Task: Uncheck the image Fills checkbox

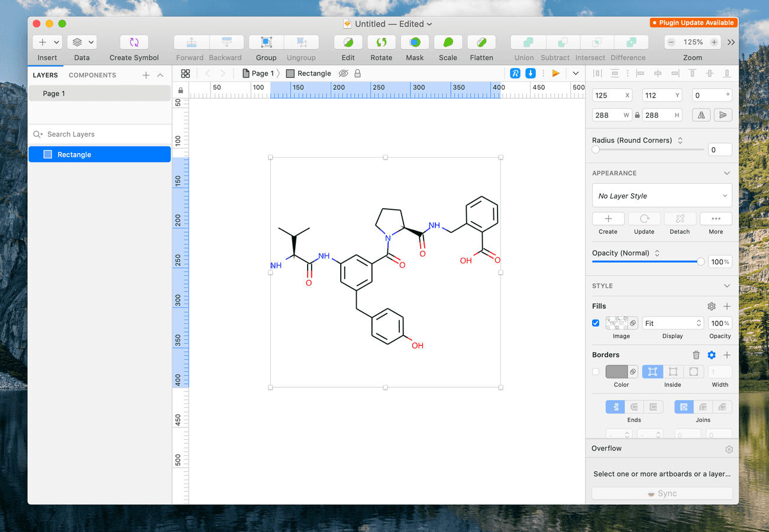Action: [x=596, y=323]
